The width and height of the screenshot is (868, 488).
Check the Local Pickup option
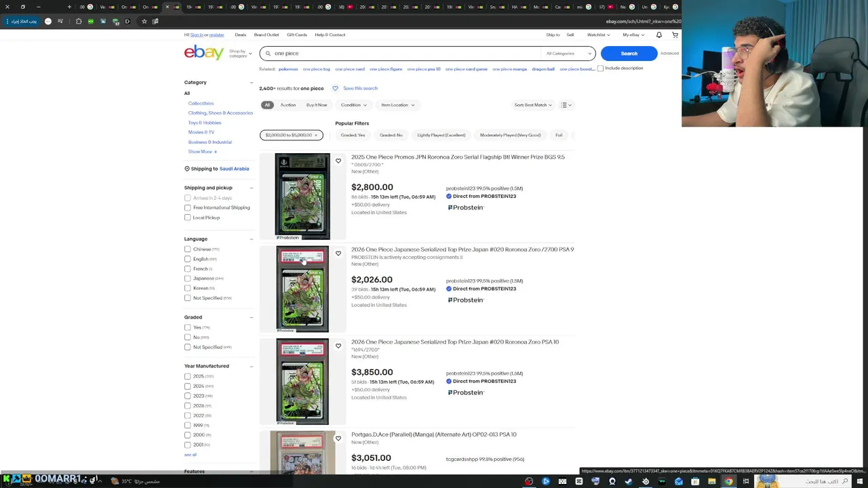pyautogui.click(x=187, y=218)
